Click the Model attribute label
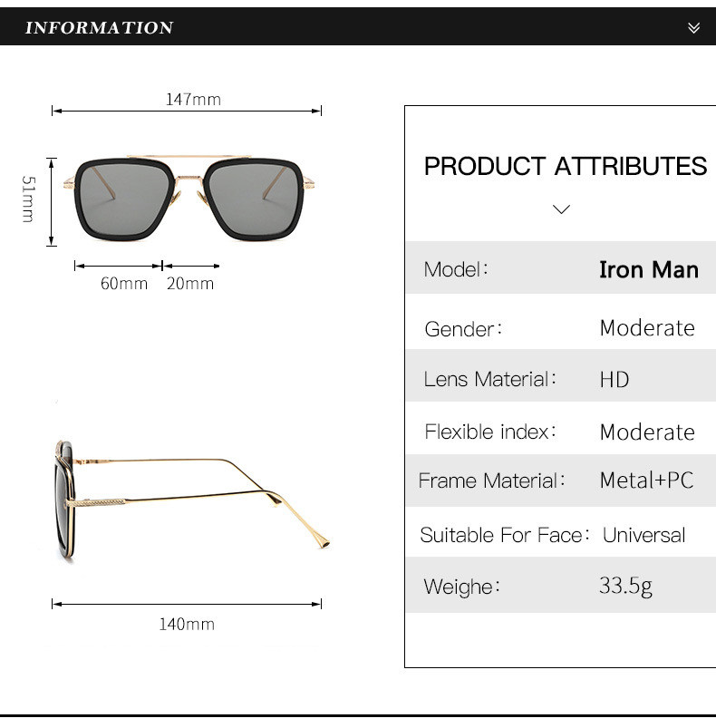Screen dimensions: 716x728 (456, 269)
